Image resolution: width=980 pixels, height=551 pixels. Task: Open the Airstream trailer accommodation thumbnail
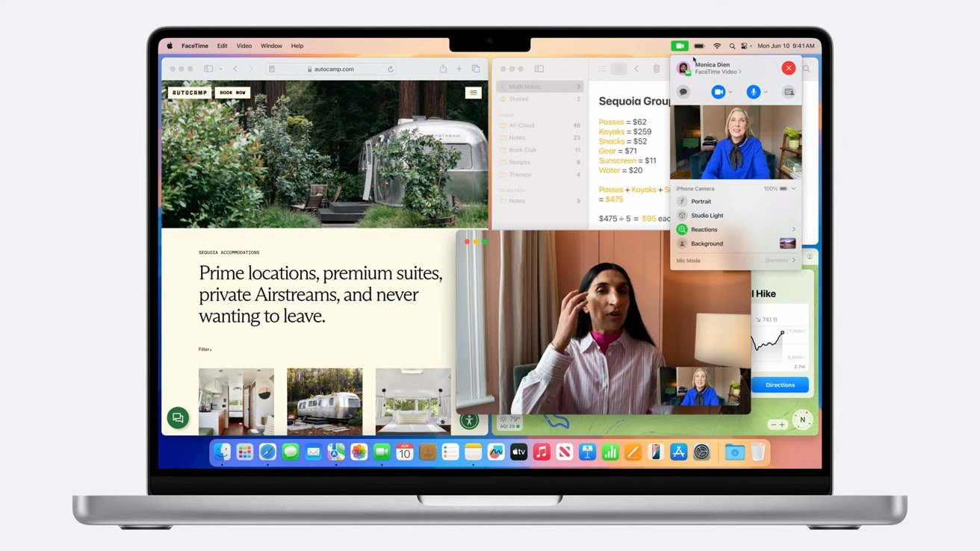(325, 401)
